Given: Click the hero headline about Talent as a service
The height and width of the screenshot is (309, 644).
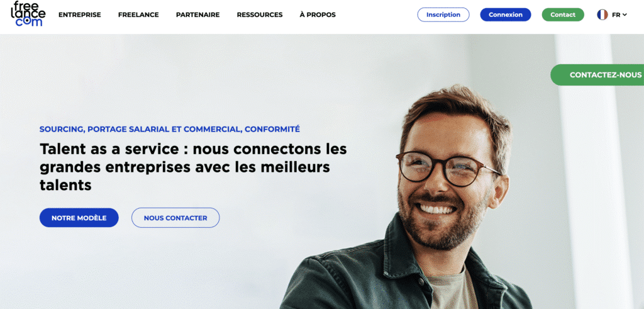Looking at the screenshot, I should pyautogui.click(x=193, y=167).
